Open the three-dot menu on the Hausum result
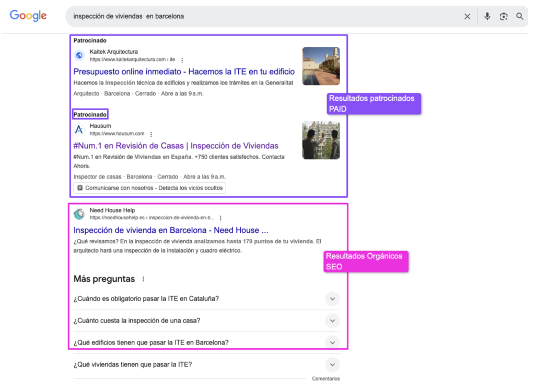The image size is (535, 392). 151,134
